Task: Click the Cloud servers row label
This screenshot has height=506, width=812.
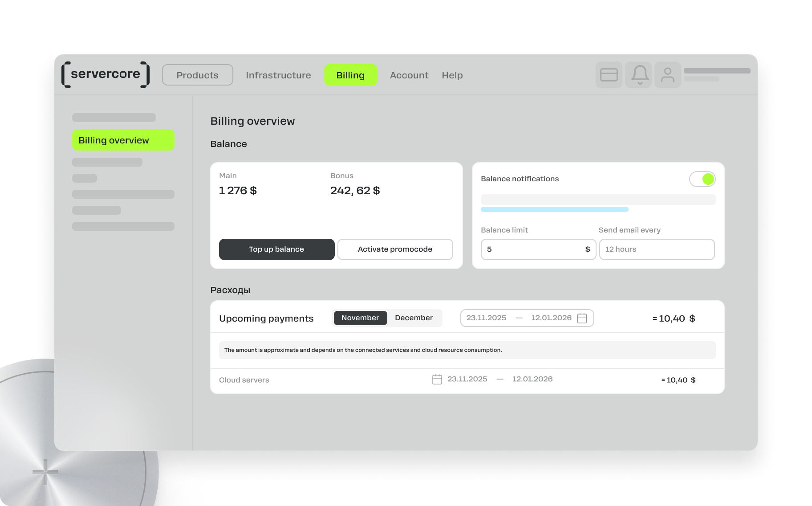Action: tap(244, 380)
